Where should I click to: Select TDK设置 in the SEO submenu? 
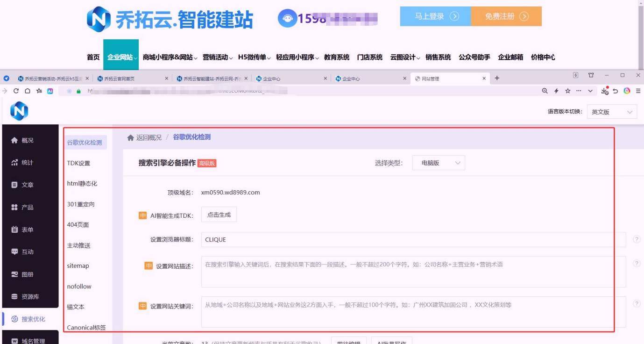(78, 163)
